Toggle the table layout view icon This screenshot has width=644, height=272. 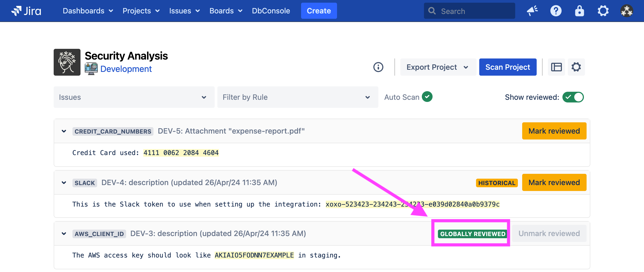click(556, 67)
